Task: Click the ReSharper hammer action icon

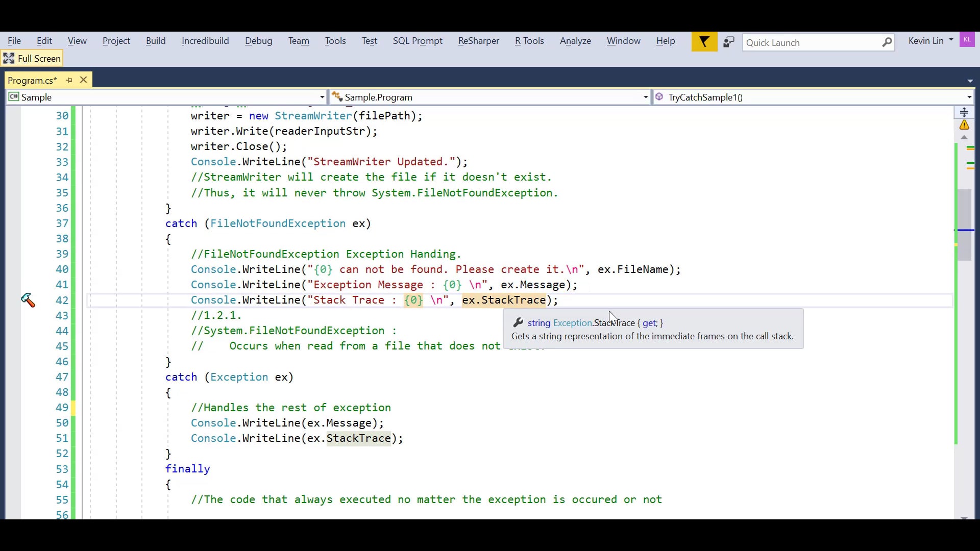Action: tap(28, 300)
